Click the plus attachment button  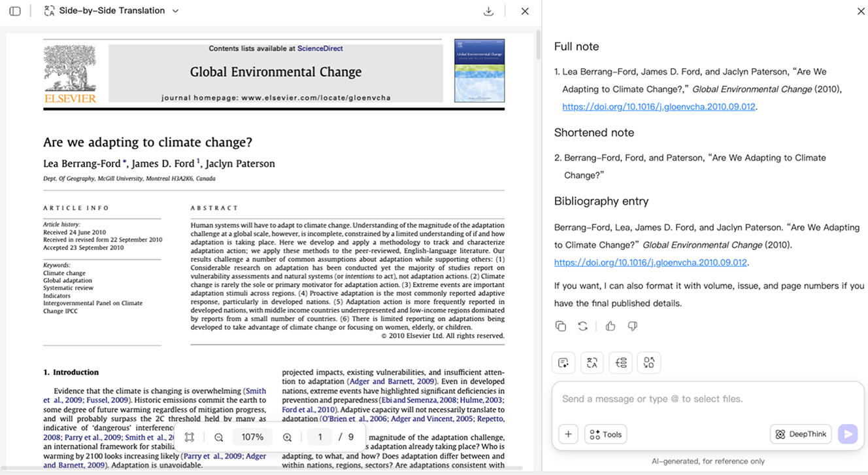click(568, 434)
